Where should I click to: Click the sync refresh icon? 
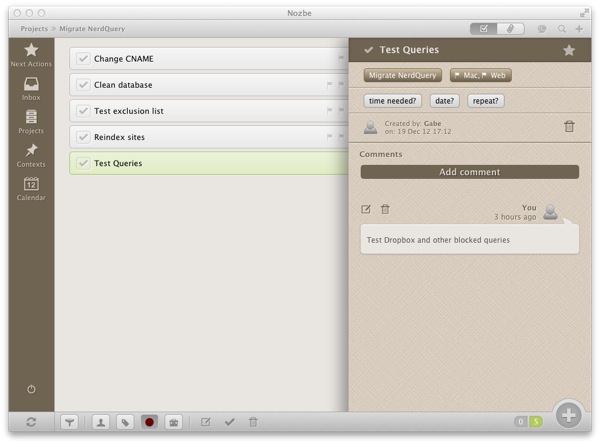tap(31, 422)
